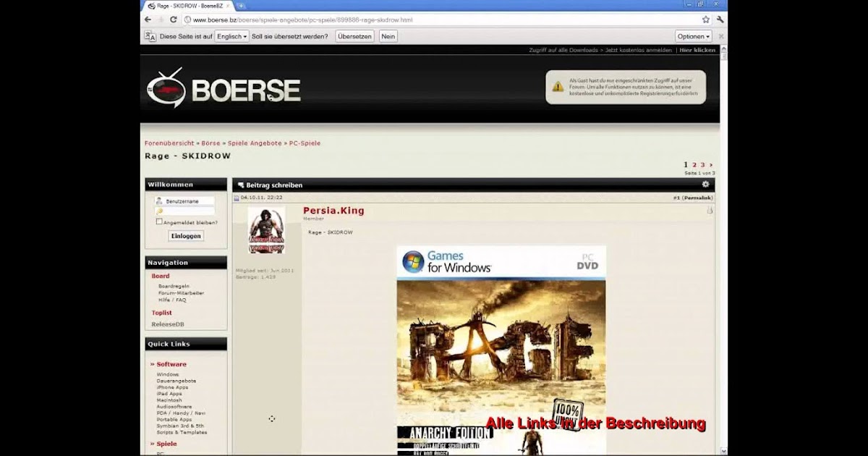This screenshot has height=456, width=868.
Task: Open the Permalink of post #1
Action: click(697, 198)
